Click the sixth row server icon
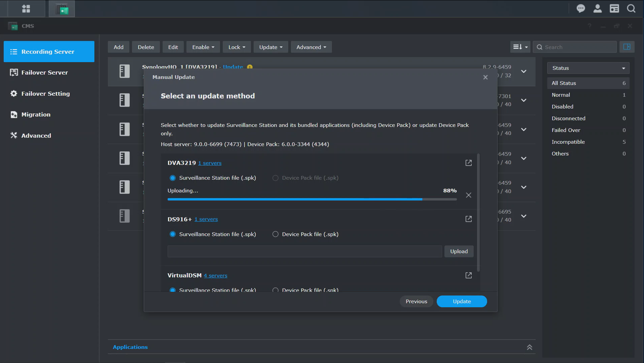The width and height of the screenshot is (644, 363). point(125,216)
